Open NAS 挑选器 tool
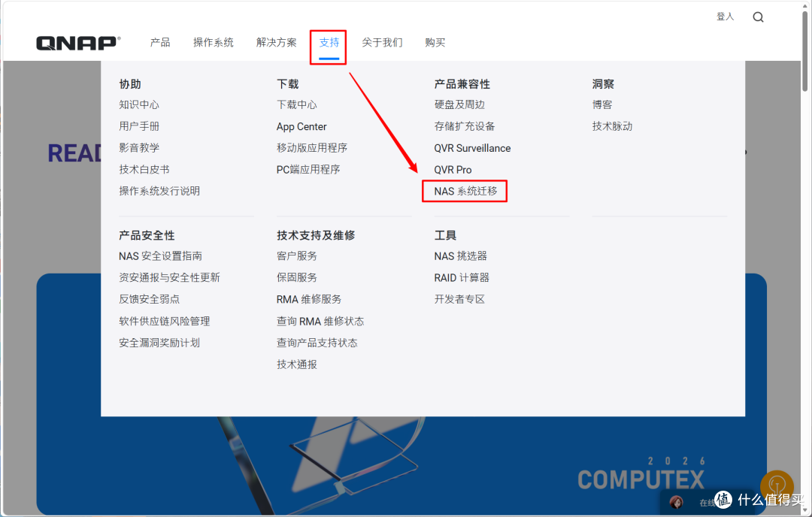This screenshot has width=812, height=517. 460,256
